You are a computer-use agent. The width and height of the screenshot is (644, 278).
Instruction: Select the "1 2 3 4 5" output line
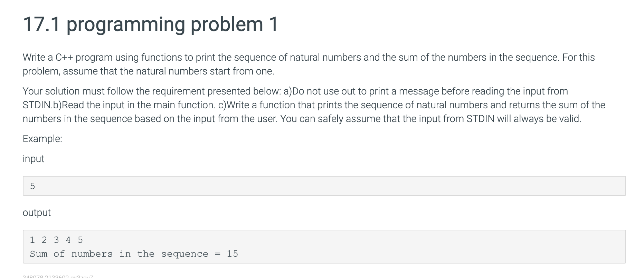point(56,240)
